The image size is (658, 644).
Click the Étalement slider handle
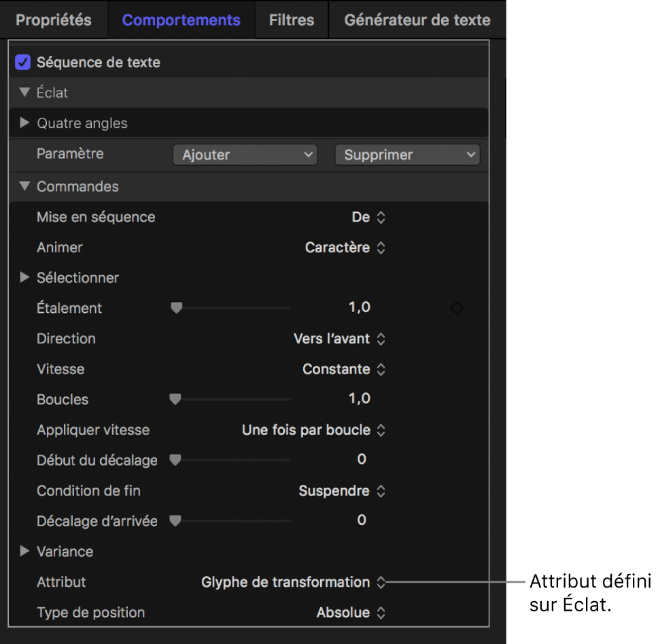pyautogui.click(x=177, y=308)
